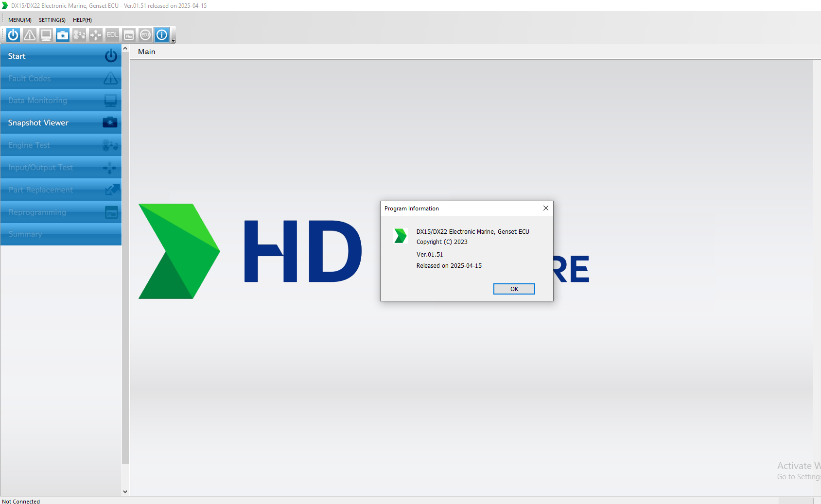Click the sidebar scrollbar down arrow
Viewport: 821px width, 504px height.
point(125,491)
